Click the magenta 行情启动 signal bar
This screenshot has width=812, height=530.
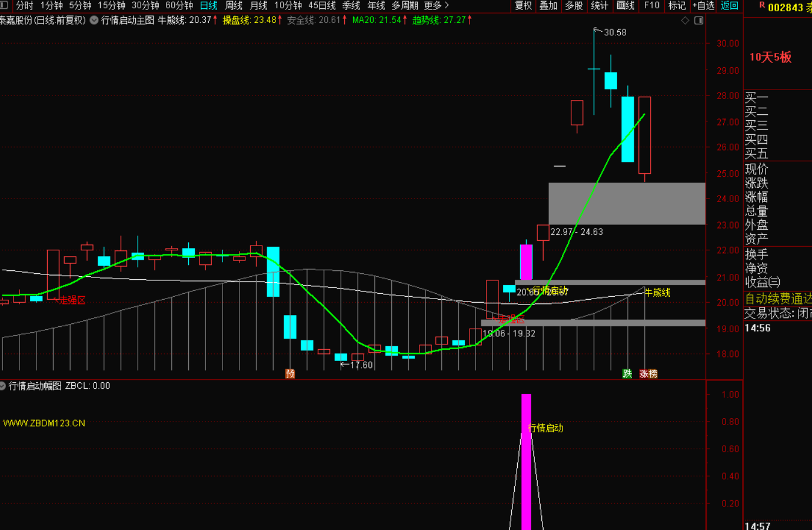click(x=526, y=459)
